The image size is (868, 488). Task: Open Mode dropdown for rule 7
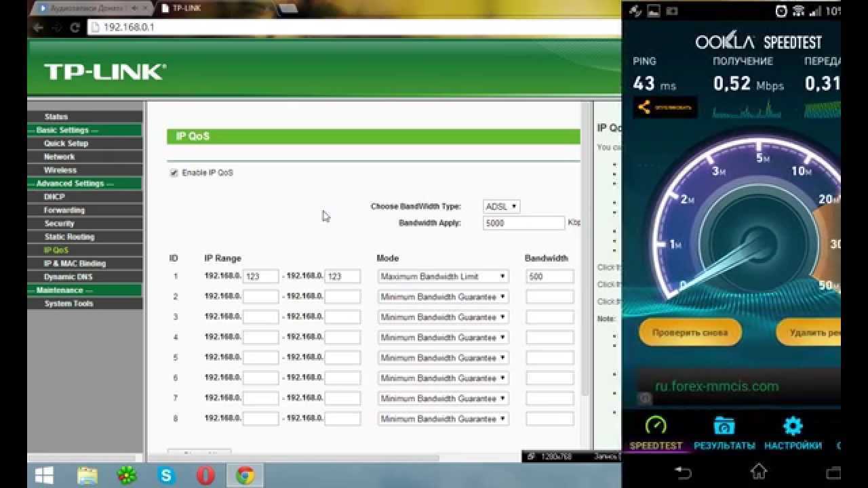pyautogui.click(x=443, y=399)
